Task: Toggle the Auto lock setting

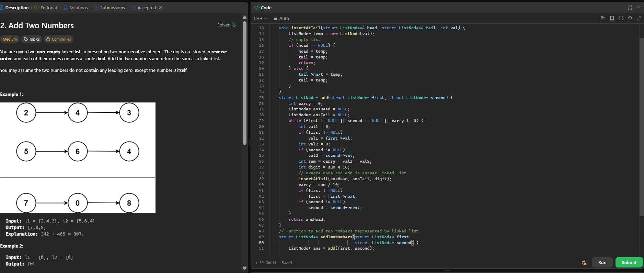Action: (x=281, y=19)
